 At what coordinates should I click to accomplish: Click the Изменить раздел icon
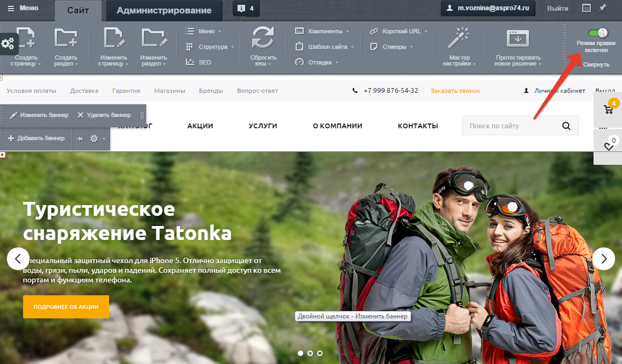point(154,39)
